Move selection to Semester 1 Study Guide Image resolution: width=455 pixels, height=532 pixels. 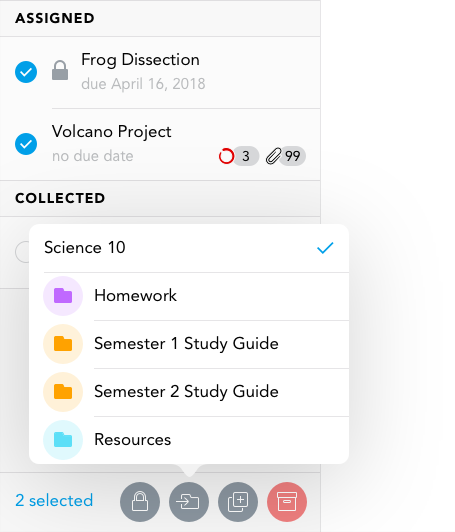pos(189,344)
